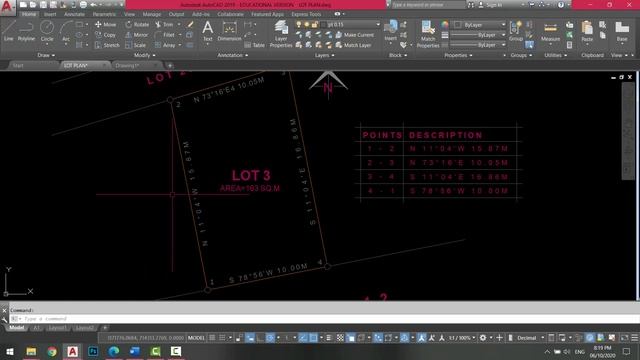
Task: Open Chrome from the taskbar
Action: point(52,351)
